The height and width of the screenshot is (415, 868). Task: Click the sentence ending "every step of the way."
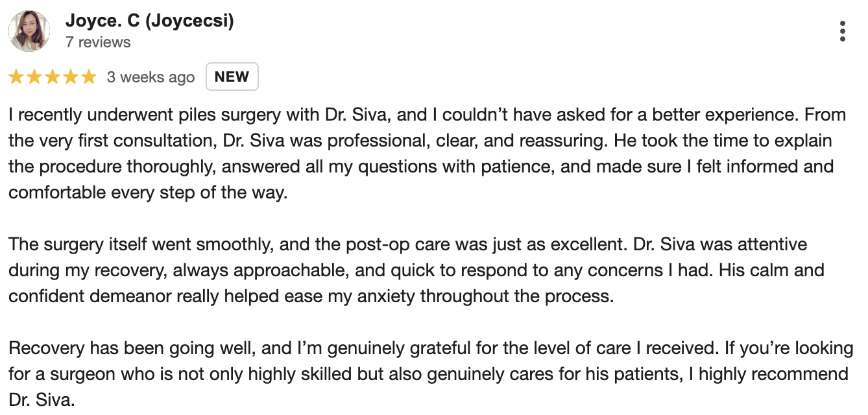(147, 193)
